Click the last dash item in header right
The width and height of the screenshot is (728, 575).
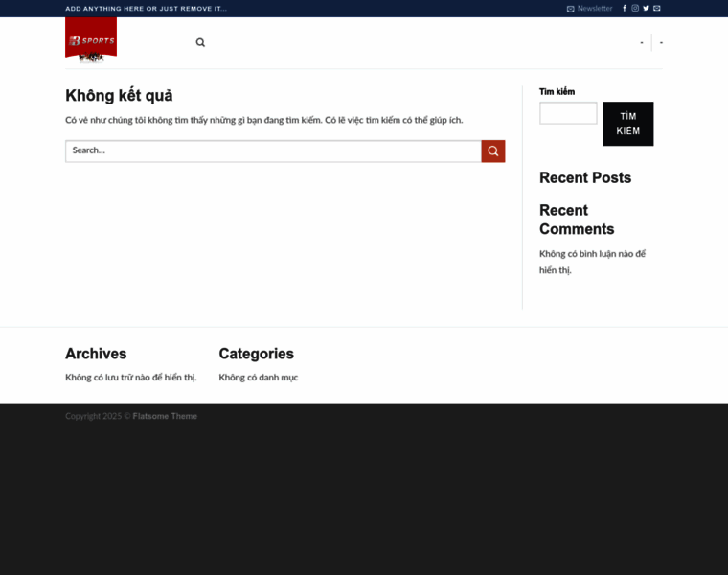[661, 42]
